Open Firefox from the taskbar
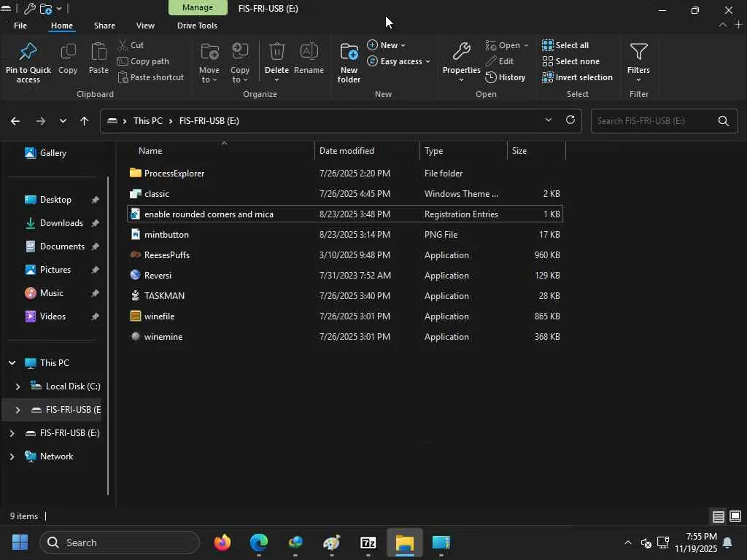 (x=222, y=542)
